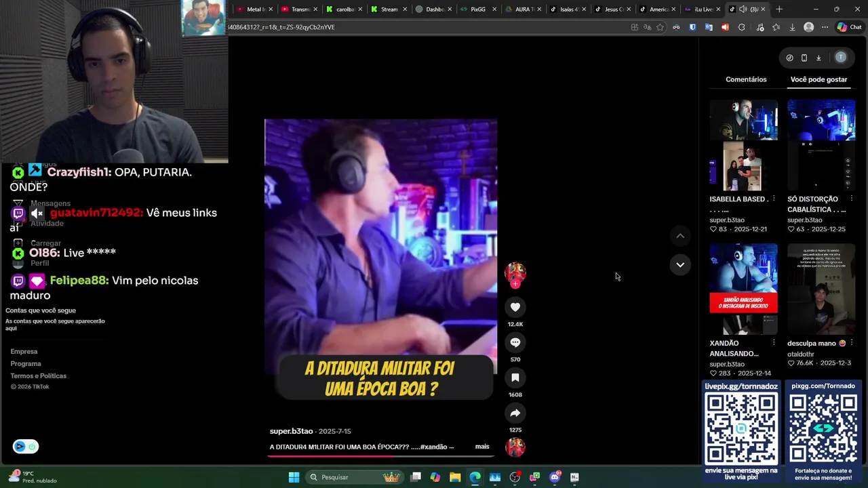This screenshot has width=868, height=488.
Task: Bookmark the video with the favorites icon
Action: point(515,378)
